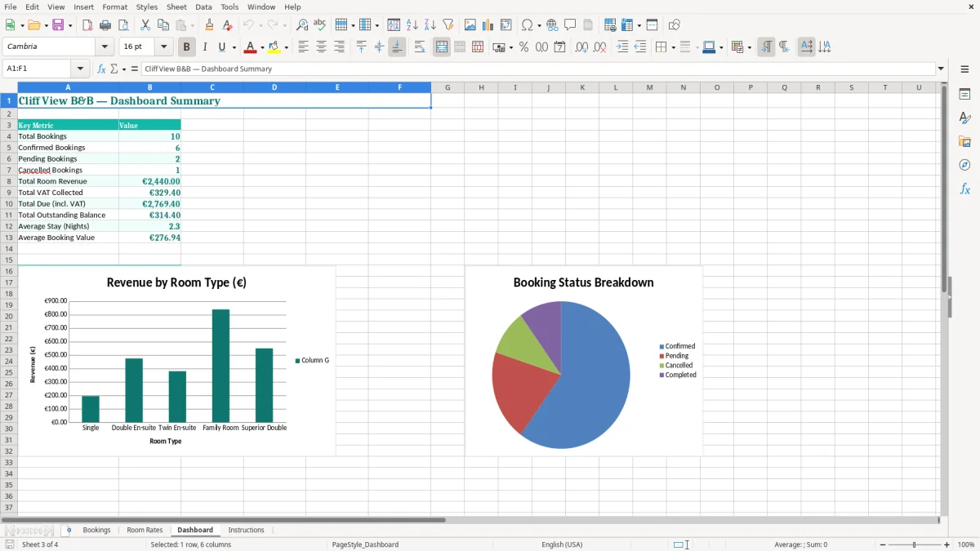
Task: Expand the formula bar
Action: coord(941,69)
